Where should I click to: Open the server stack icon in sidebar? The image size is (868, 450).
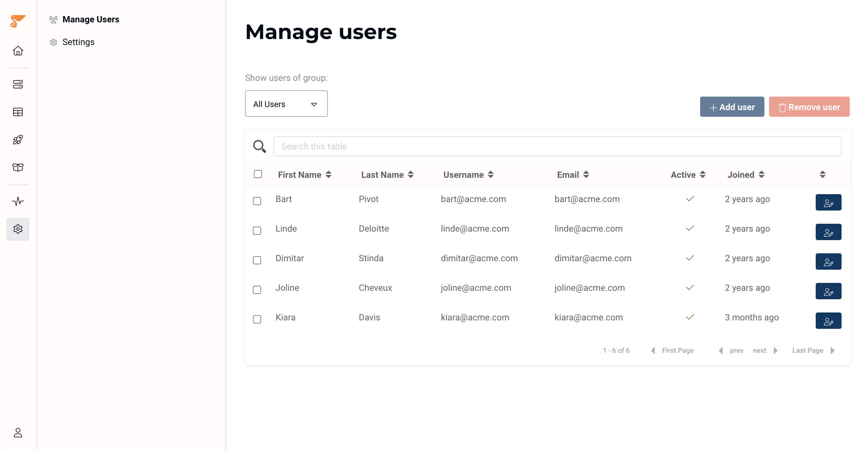[x=18, y=84]
